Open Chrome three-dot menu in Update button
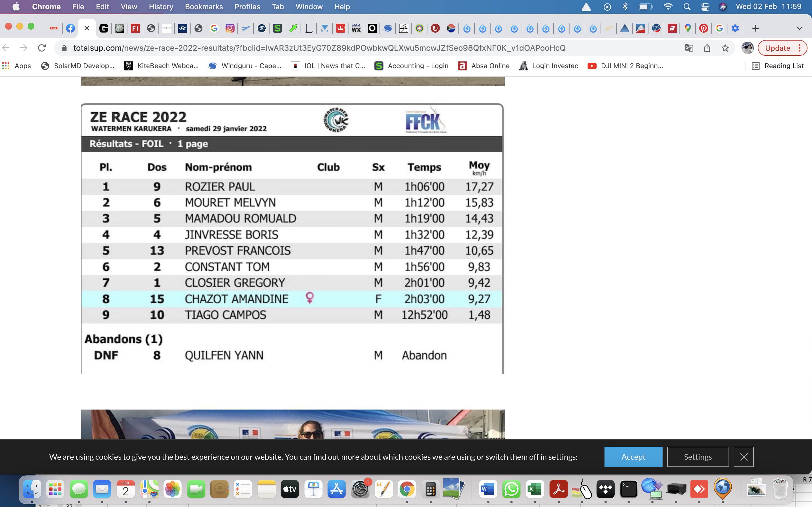The image size is (812, 507). pos(800,48)
